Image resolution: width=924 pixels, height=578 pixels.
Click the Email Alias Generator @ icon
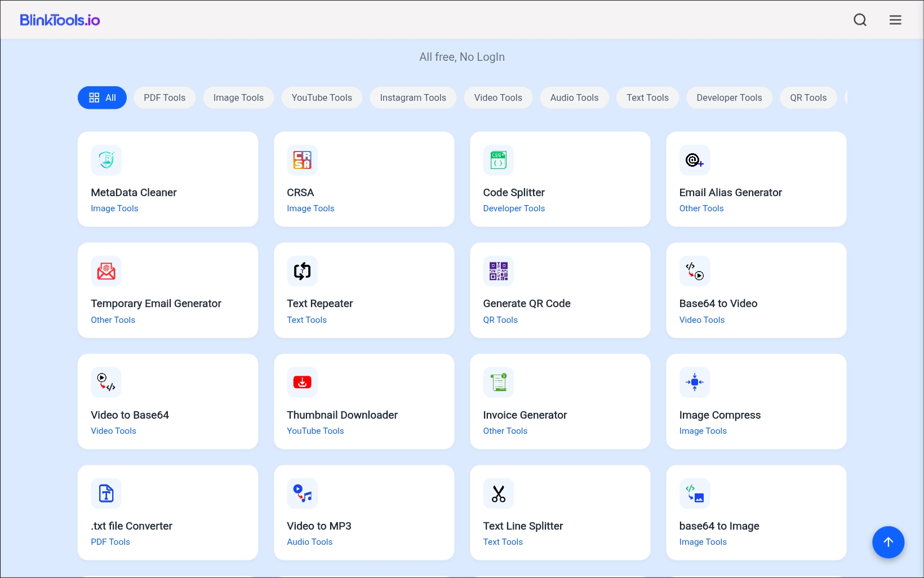pos(694,160)
